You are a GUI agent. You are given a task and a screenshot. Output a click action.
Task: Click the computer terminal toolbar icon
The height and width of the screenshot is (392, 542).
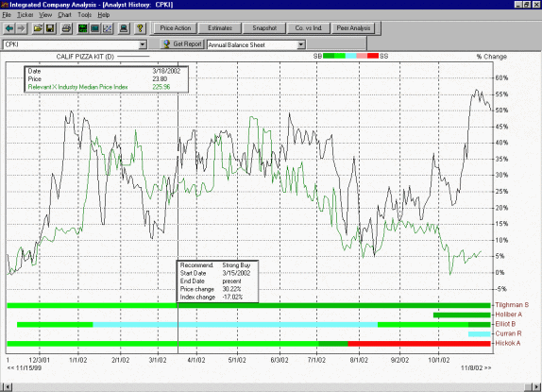pyautogui.click(x=124, y=28)
